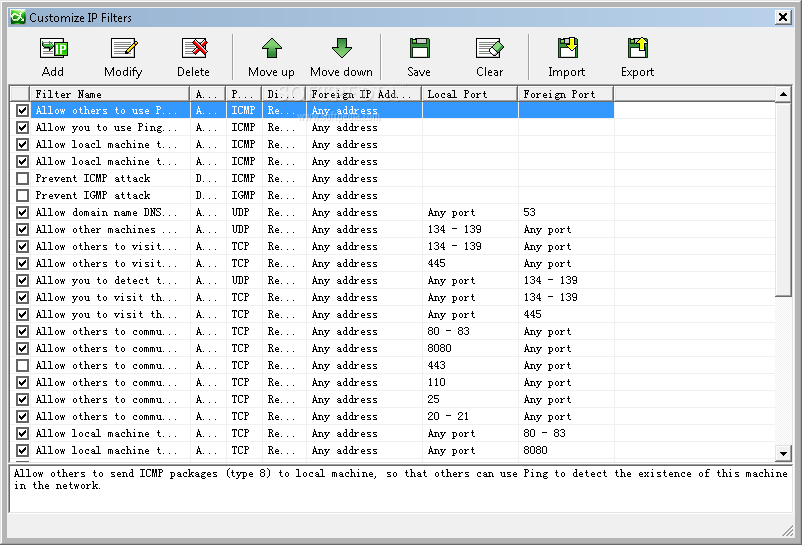Uncheck the filter with local port 110

pos(22,382)
